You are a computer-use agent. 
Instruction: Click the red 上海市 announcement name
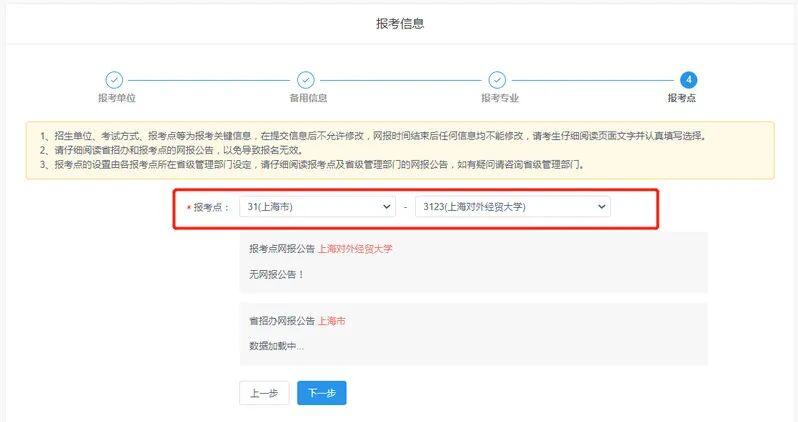click(332, 321)
